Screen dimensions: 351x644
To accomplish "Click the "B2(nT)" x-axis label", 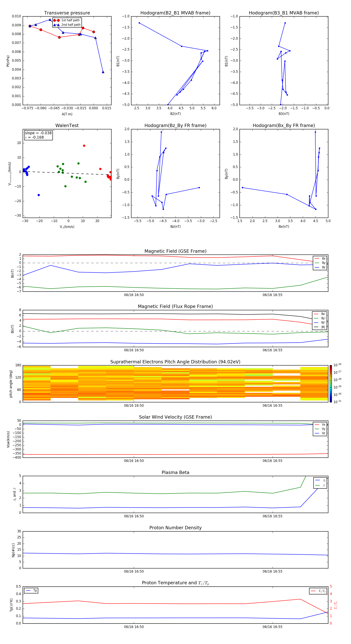I will (x=175, y=114).
